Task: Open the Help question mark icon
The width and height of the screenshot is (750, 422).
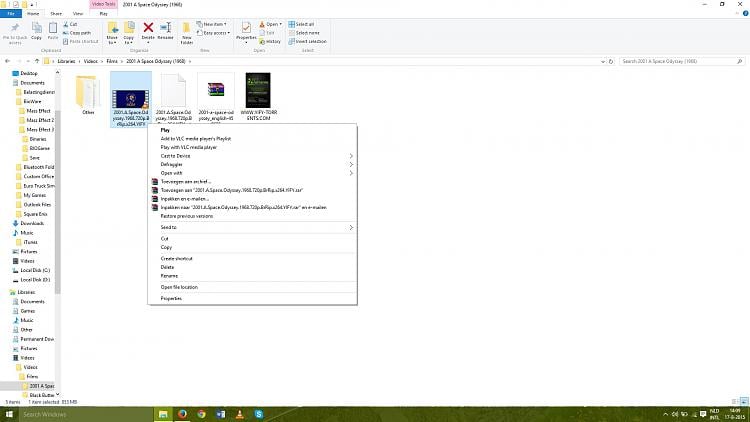Action: [x=745, y=13]
